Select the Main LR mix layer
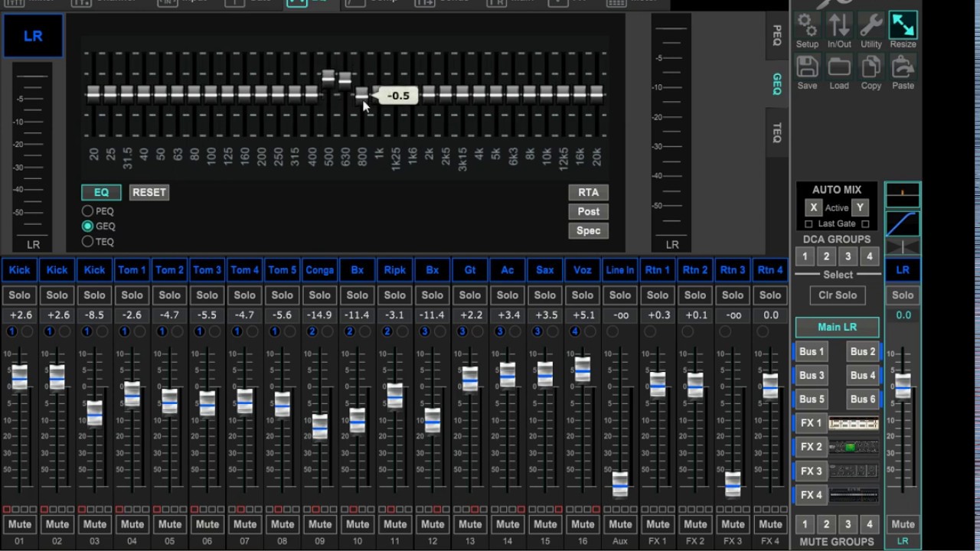The height and width of the screenshot is (551, 980). coord(838,327)
